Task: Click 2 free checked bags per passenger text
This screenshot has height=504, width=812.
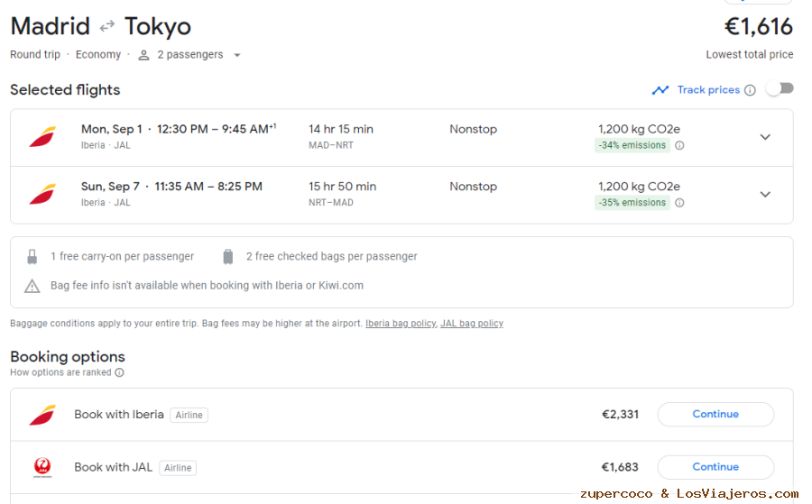Action: point(331,257)
